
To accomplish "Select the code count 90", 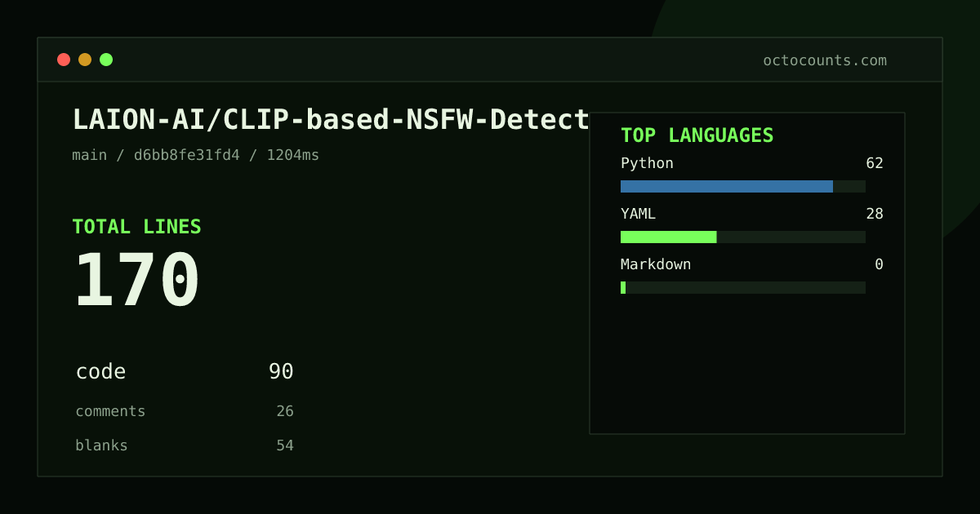I will [x=281, y=372].
